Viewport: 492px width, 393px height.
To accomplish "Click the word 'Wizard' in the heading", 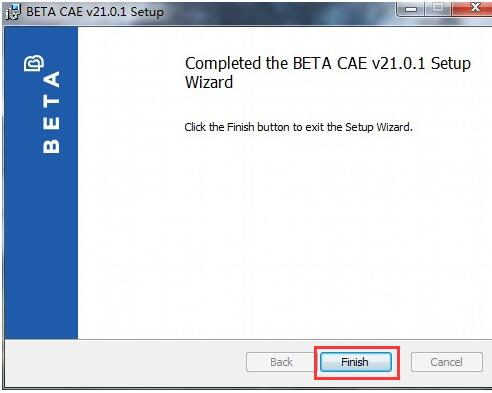I will coord(209,82).
